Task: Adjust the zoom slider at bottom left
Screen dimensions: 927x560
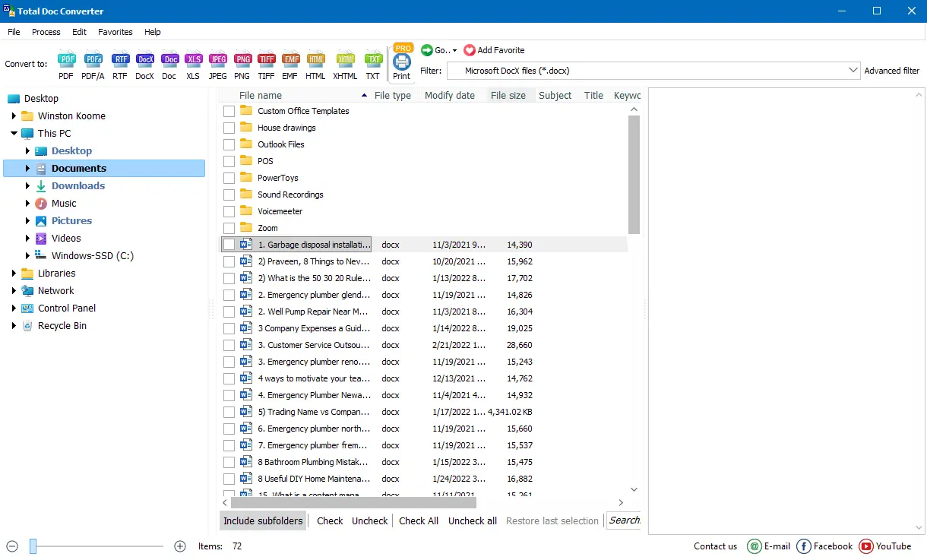Action: [33, 546]
